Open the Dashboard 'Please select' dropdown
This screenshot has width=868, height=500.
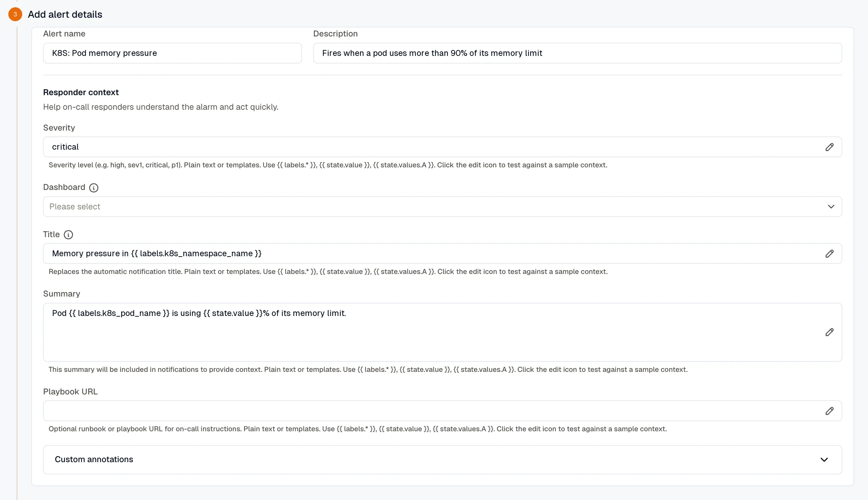coord(442,207)
